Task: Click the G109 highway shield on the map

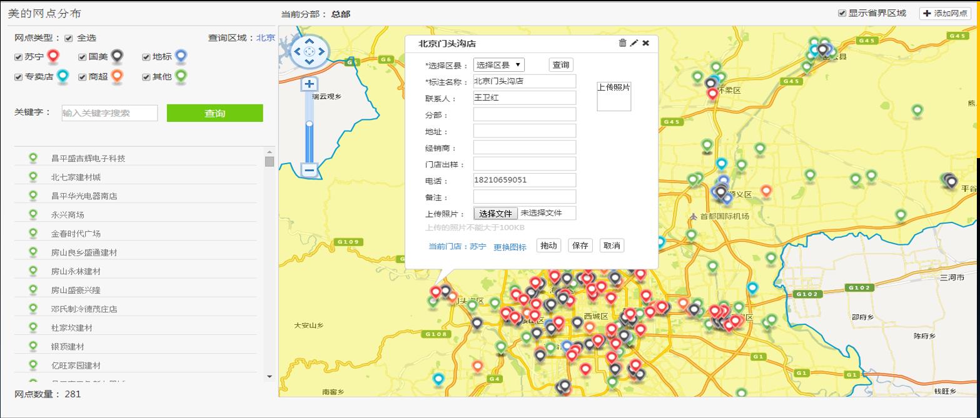Action: [x=348, y=242]
